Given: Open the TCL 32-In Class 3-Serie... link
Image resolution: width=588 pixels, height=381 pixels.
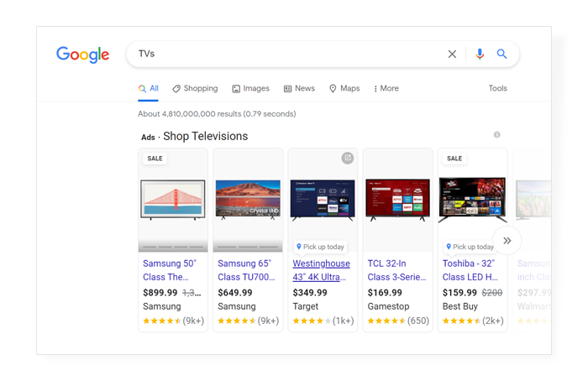Looking at the screenshot, I should (x=396, y=270).
